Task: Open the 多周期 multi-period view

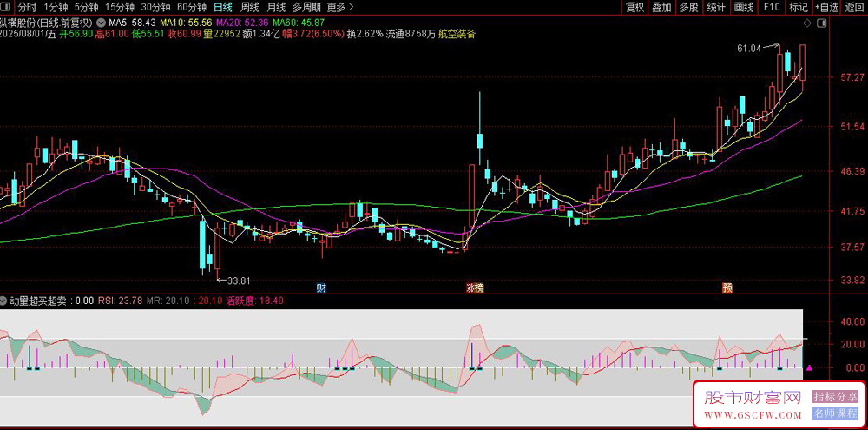Action: click(x=306, y=7)
